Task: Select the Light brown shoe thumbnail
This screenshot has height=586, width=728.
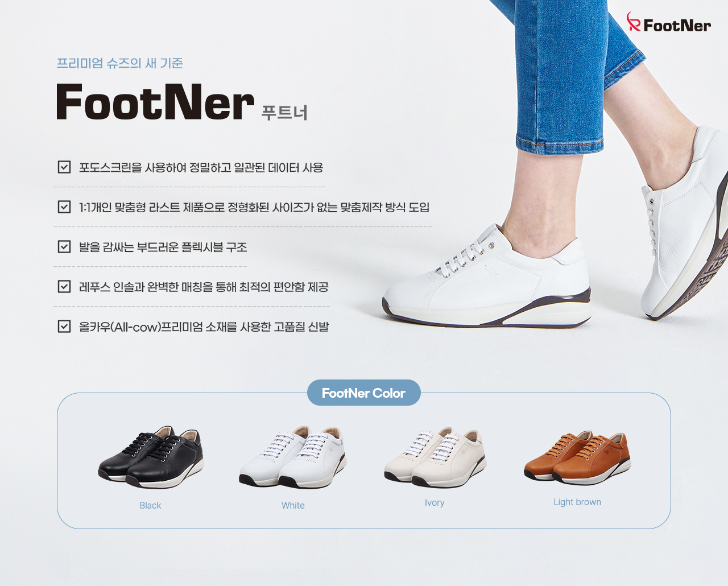Action: [x=577, y=457]
